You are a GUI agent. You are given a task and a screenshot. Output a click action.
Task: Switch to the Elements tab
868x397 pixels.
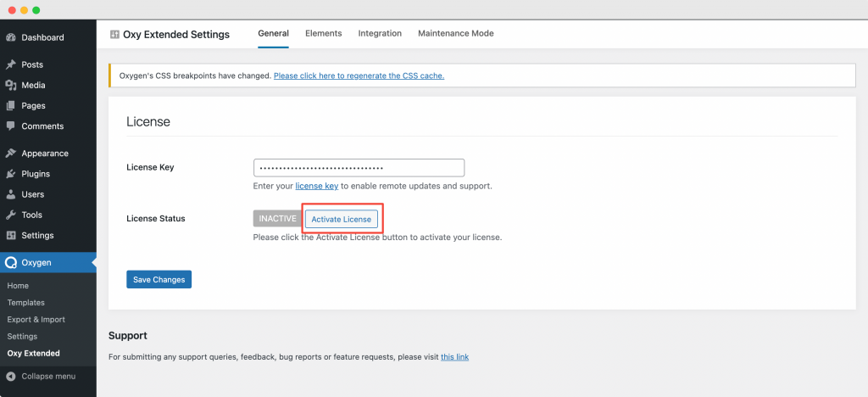[x=323, y=33]
